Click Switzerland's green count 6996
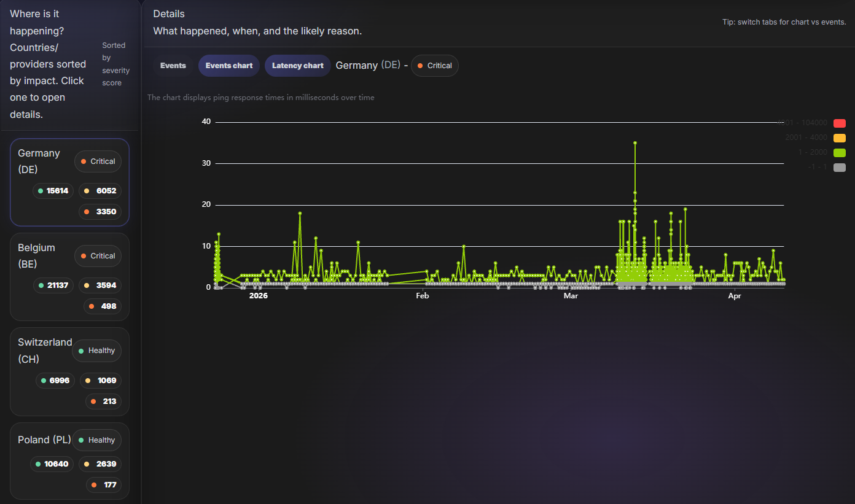This screenshot has height=504, width=855. coord(55,381)
